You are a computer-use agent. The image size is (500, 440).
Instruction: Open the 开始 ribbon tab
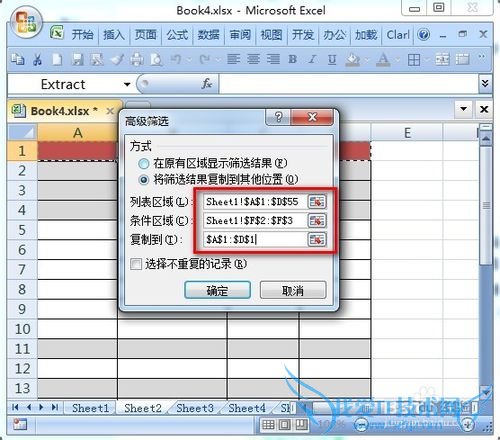(82, 35)
